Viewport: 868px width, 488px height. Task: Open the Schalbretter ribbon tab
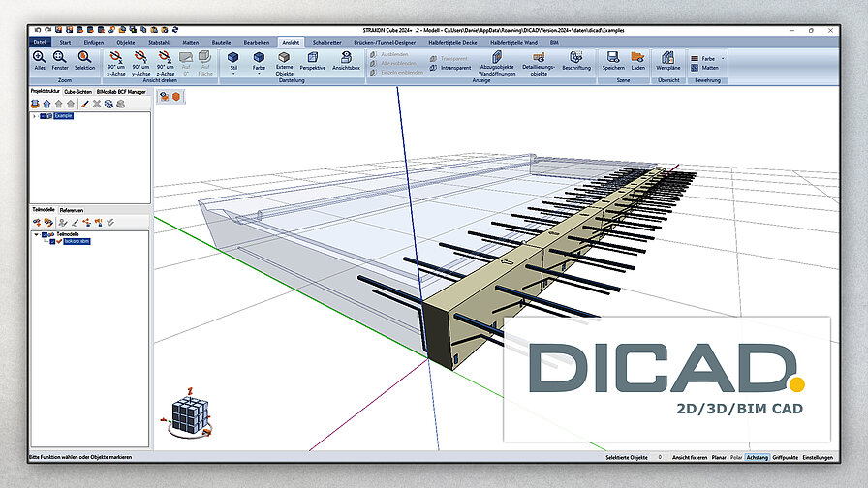(327, 42)
